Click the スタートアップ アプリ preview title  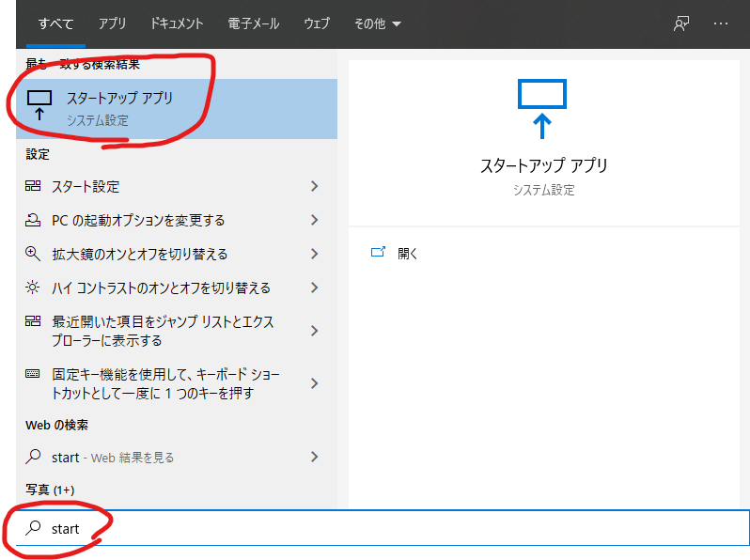544,165
